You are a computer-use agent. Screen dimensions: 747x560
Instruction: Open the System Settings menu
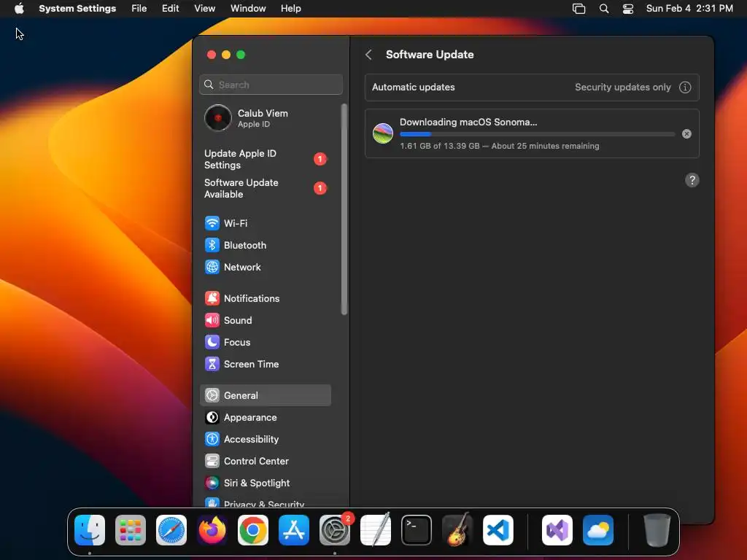click(x=77, y=9)
